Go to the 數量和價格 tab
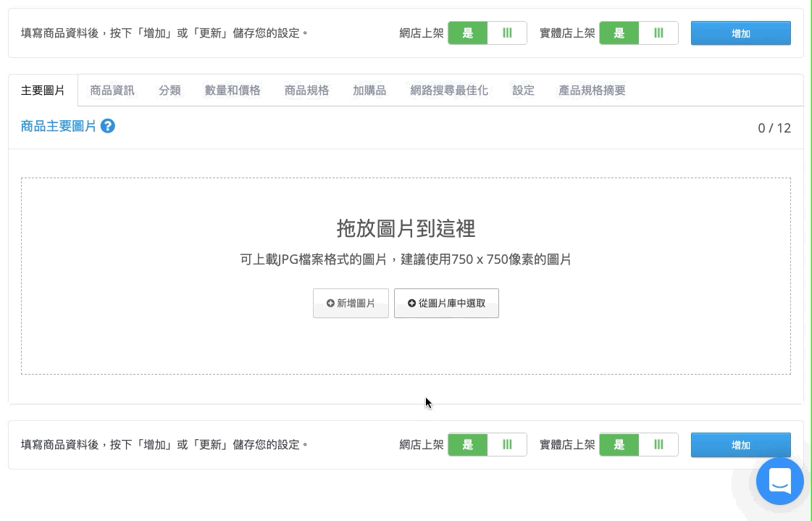Image resolution: width=812 pixels, height=521 pixels. tap(232, 90)
